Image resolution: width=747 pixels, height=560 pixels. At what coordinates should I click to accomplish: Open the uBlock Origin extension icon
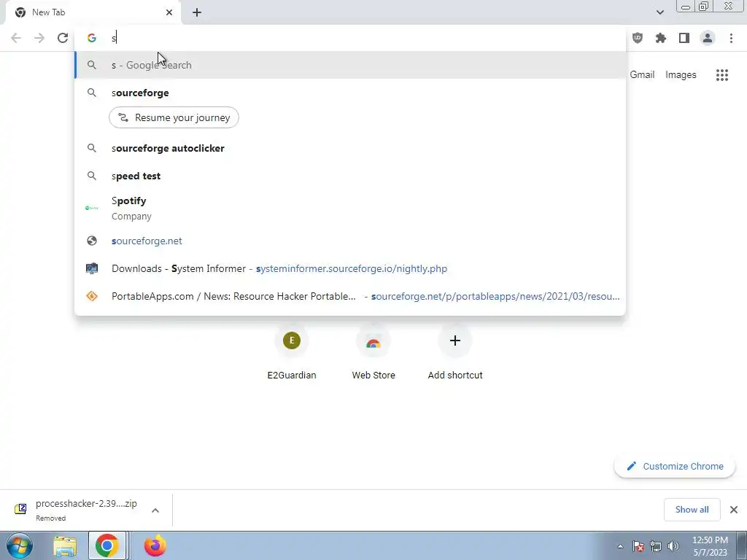point(638,38)
